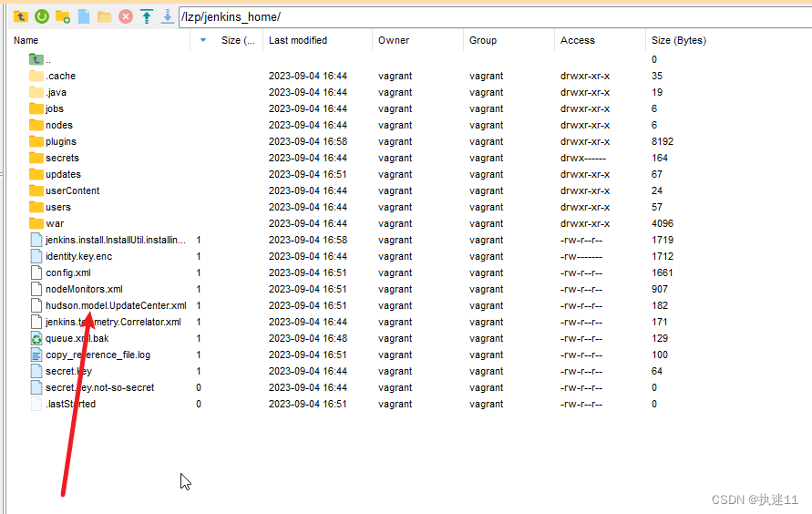Click the file name secret.key.not-so-secret
Screen dimensions: 812x514
point(100,387)
